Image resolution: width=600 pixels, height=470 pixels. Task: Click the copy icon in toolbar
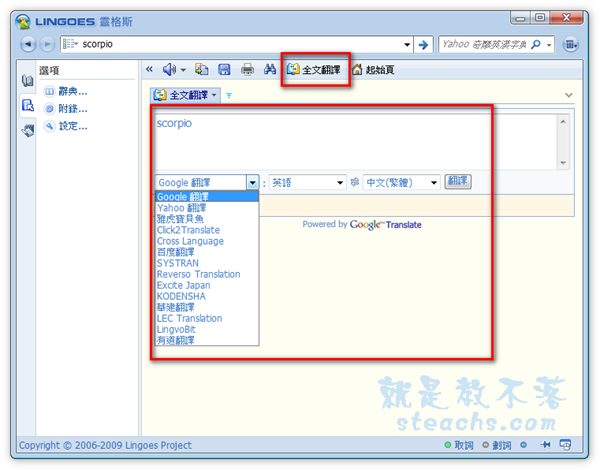[202, 69]
